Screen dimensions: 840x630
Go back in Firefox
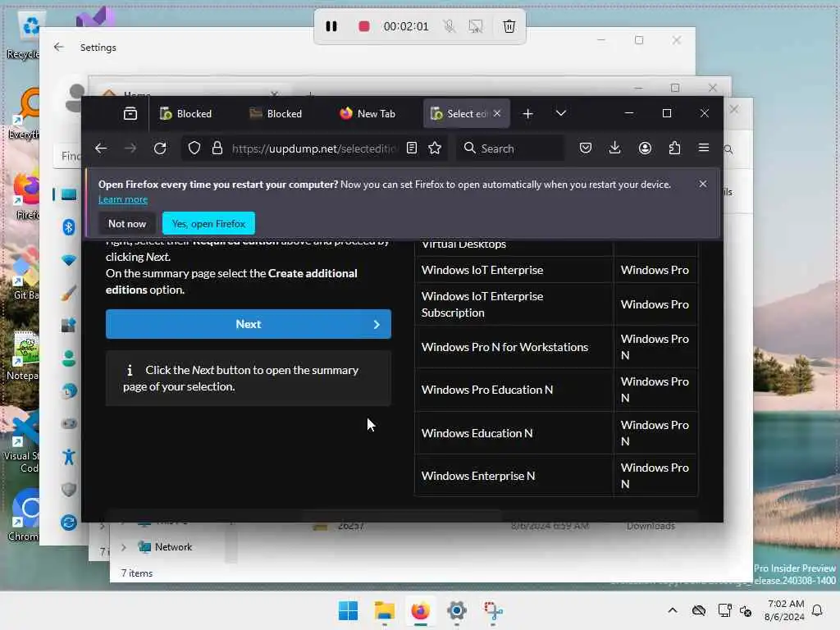click(101, 148)
